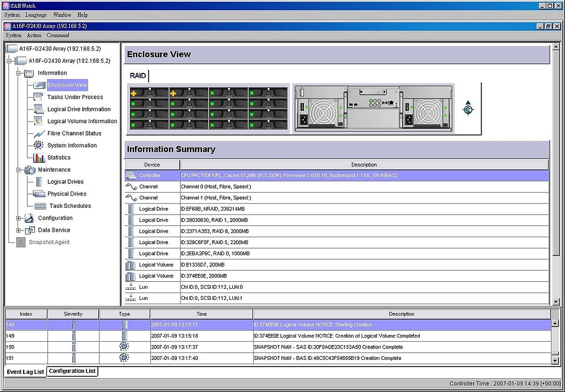The image size is (565, 392).
Task: Click Channel 0 row wave icon
Action: [x=131, y=186]
